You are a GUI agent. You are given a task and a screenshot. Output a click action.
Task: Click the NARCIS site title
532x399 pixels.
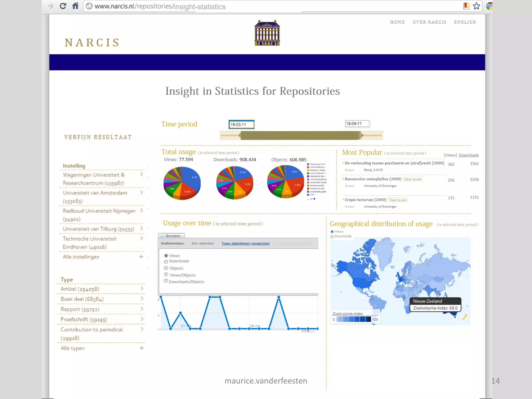click(92, 43)
